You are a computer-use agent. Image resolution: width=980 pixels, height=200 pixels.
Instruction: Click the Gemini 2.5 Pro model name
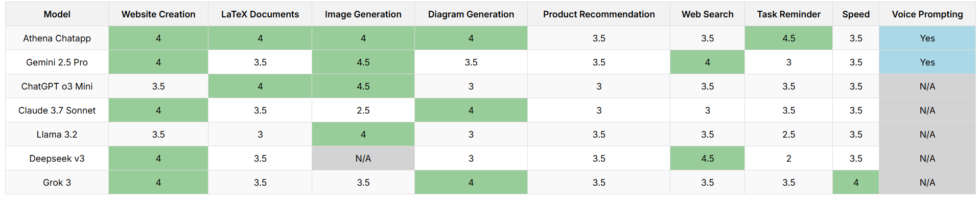click(57, 62)
